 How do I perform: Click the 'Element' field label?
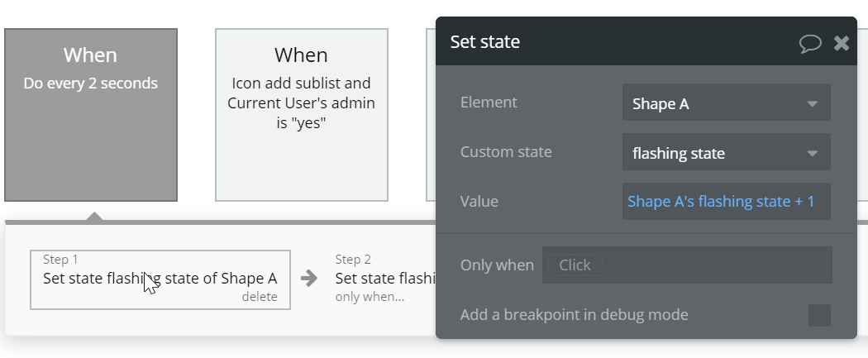tap(489, 103)
